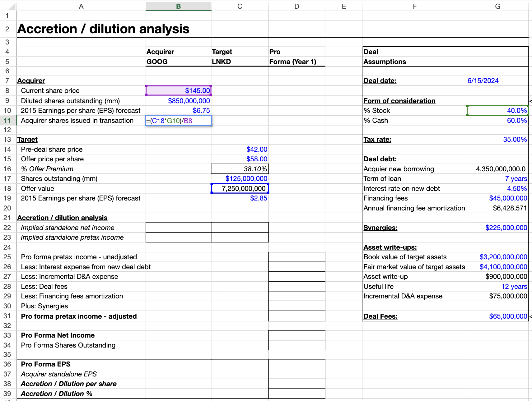Click row 11 header

point(7,121)
